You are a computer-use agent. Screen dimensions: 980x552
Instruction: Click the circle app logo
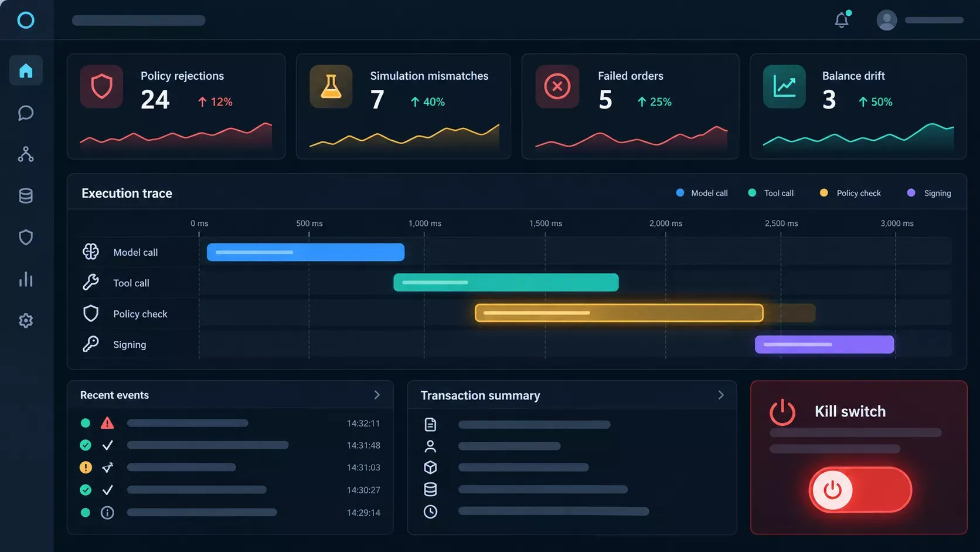pos(26,21)
